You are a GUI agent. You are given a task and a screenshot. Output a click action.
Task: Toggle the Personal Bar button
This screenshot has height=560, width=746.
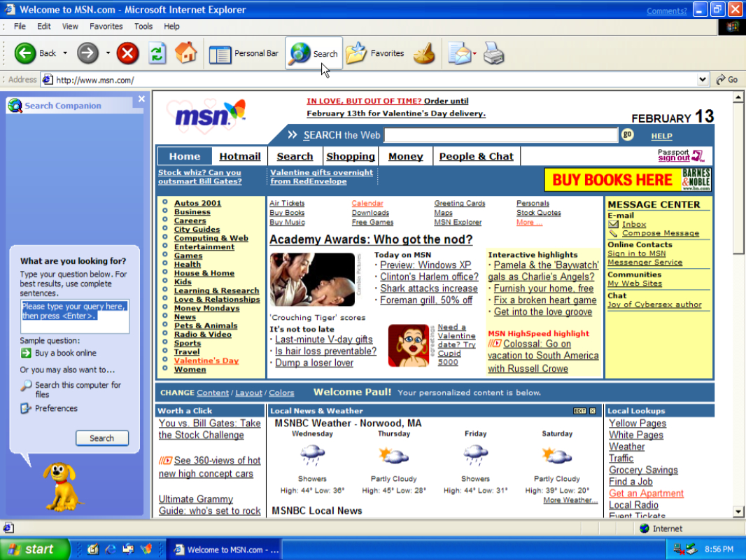pyautogui.click(x=244, y=53)
